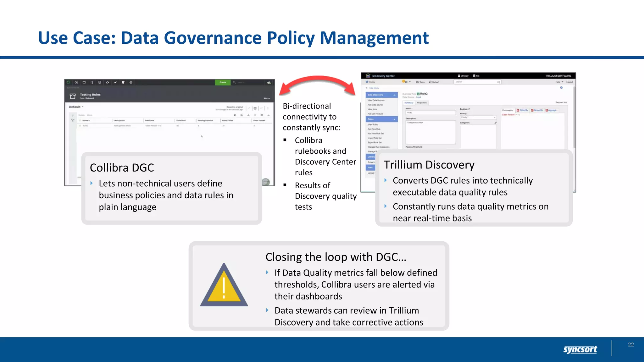Image resolution: width=644 pixels, height=362 pixels.
Task: Click the save view icon near Revert
Action: [255, 108]
